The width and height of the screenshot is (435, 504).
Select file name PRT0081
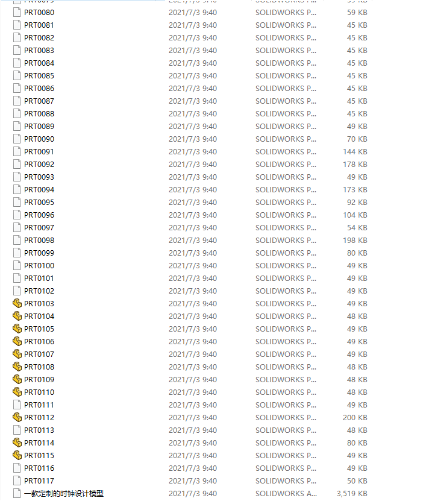[39, 25]
